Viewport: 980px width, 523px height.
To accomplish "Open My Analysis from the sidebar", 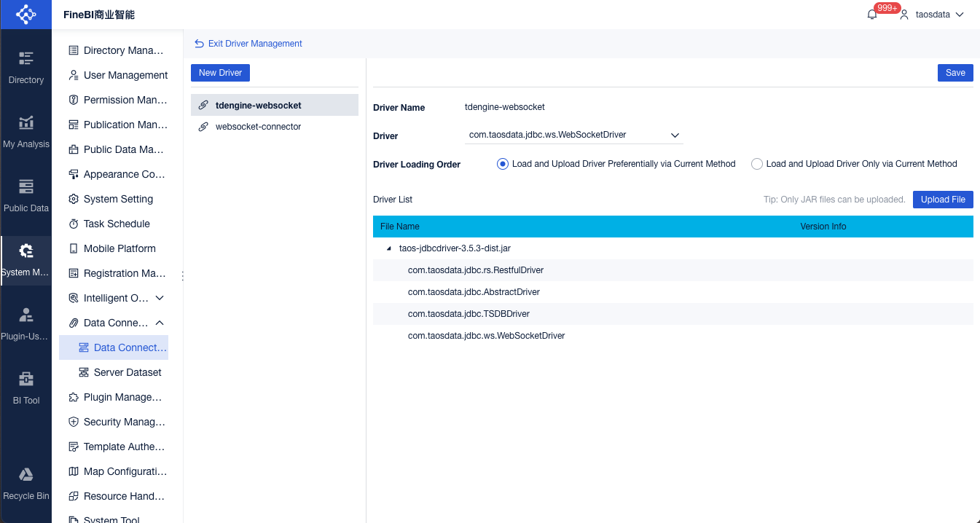I will pos(26,133).
